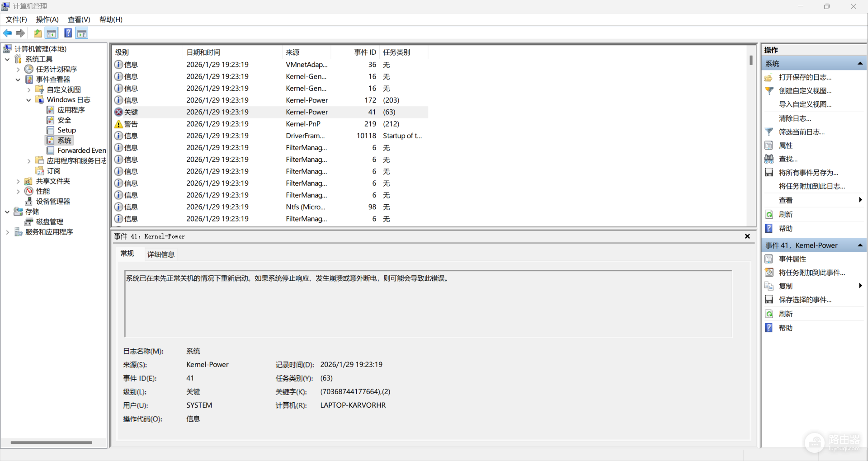Click 事件属性 in the actions pane
The image size is (868, 461).
pos(793,259)
